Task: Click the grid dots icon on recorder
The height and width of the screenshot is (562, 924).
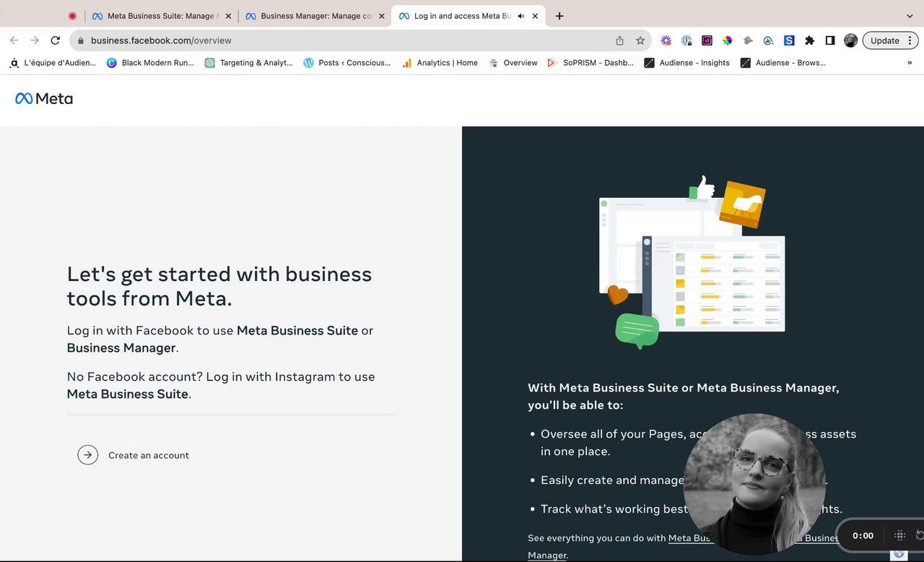Action: click(899, 535)
